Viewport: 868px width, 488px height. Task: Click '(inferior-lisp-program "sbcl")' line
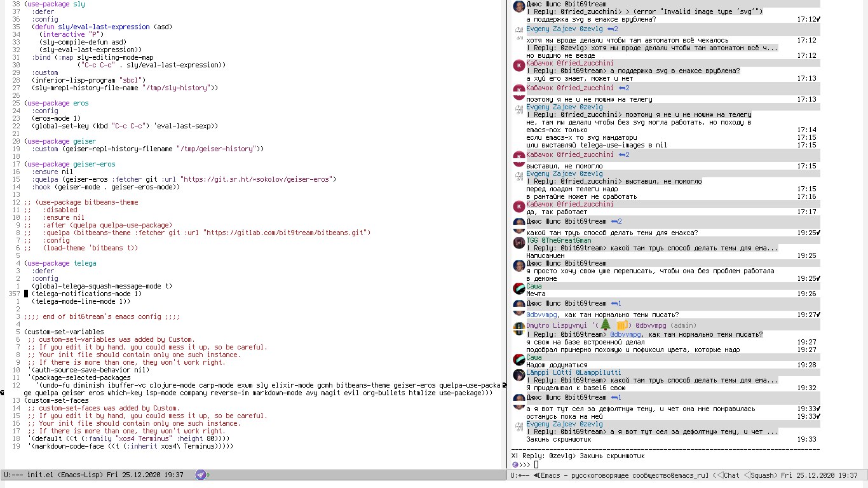pos(89,80)
